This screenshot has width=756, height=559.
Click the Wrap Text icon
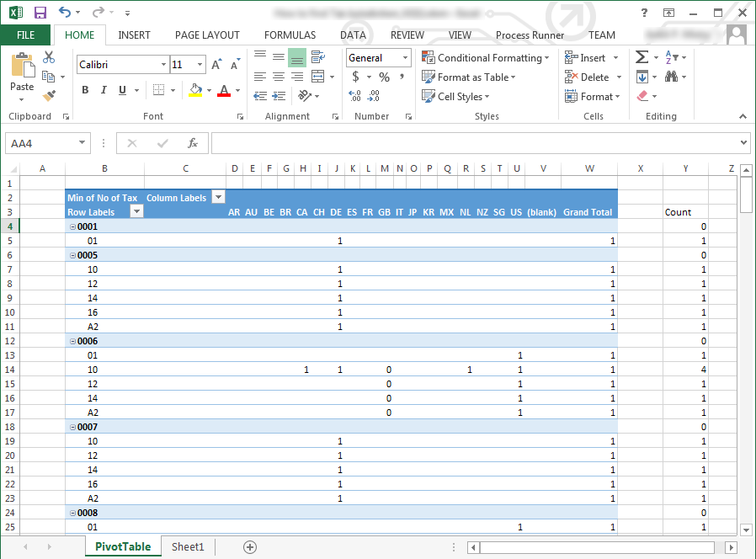pos(317,57)
